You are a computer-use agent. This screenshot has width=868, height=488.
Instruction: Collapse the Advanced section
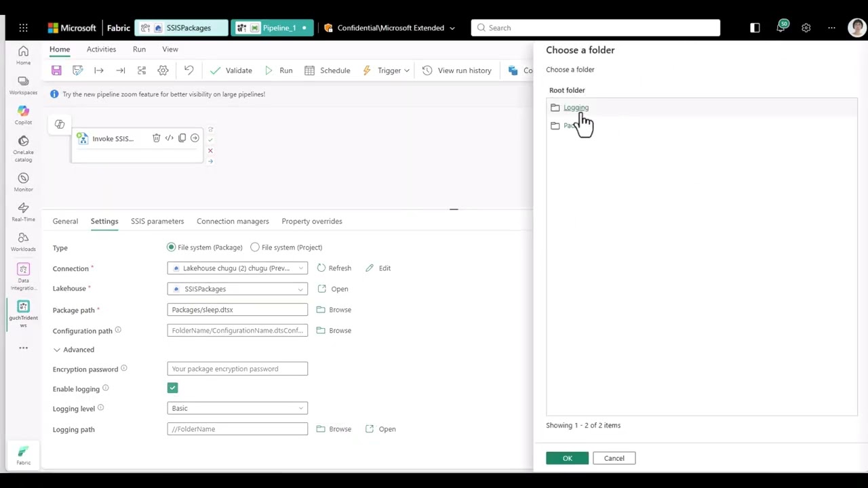(x=73, y=350)
